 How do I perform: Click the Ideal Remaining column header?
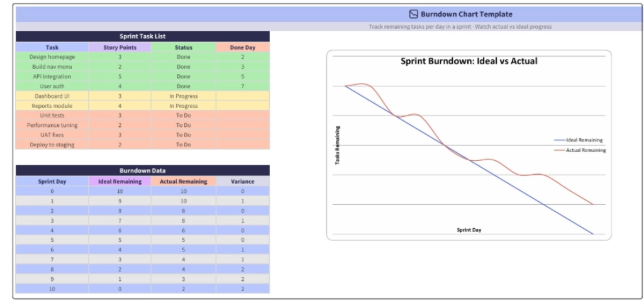(120, 182)
